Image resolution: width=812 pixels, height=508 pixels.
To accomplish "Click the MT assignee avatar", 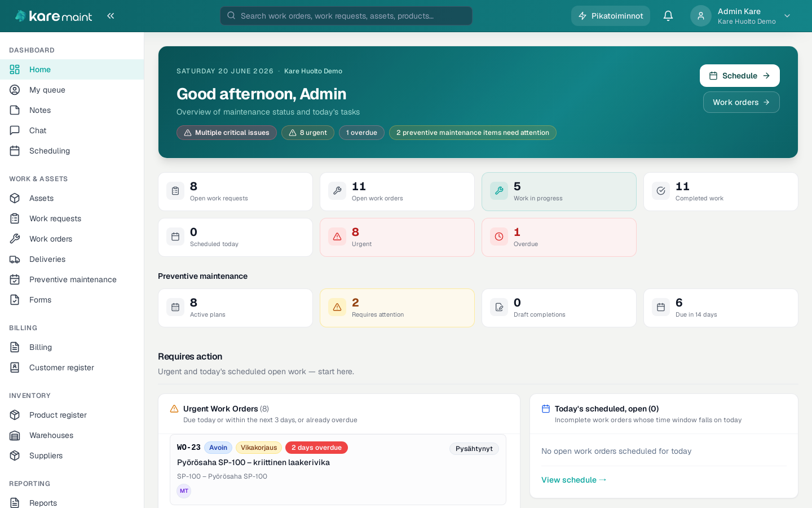I will [x=184, y=491].
